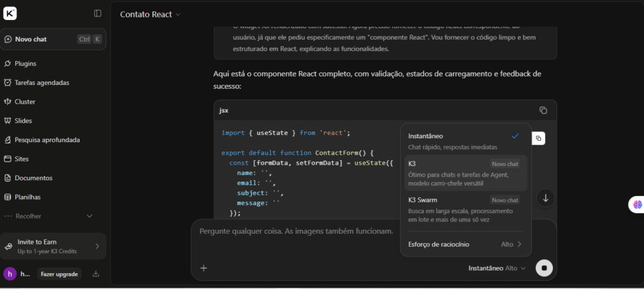
Task: Stop the response generation
Action: pyautogui.click(x=544, y=268)
